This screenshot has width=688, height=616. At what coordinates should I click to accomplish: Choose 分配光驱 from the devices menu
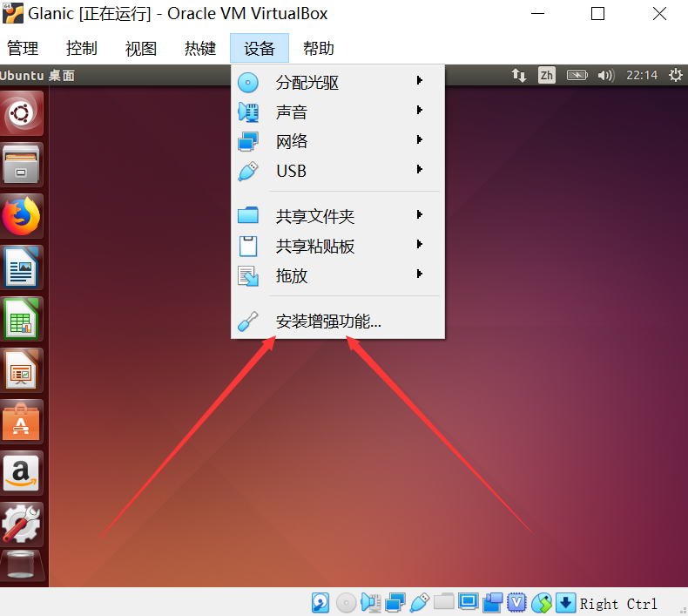click(x=338, y=82)
